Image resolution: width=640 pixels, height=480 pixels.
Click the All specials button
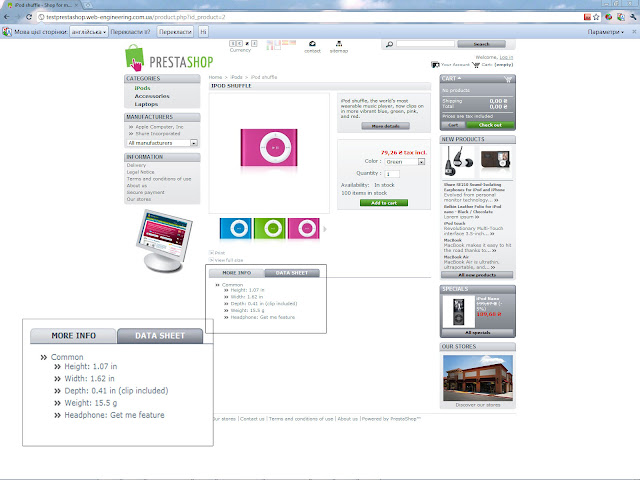(478, 332)
